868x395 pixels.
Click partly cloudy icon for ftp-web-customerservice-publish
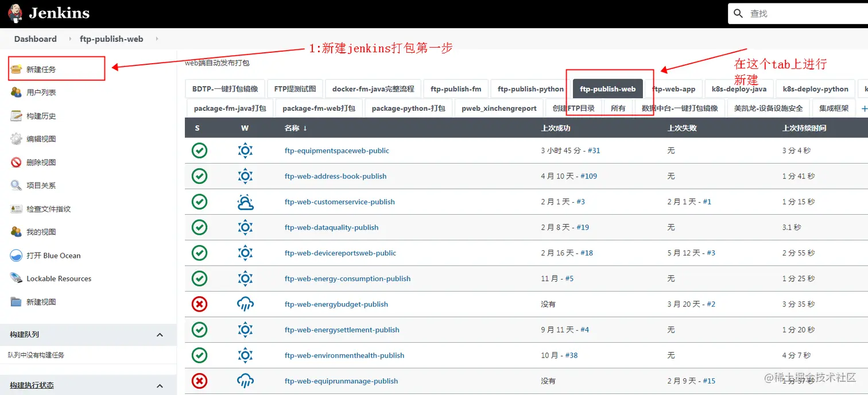point(245,202)
